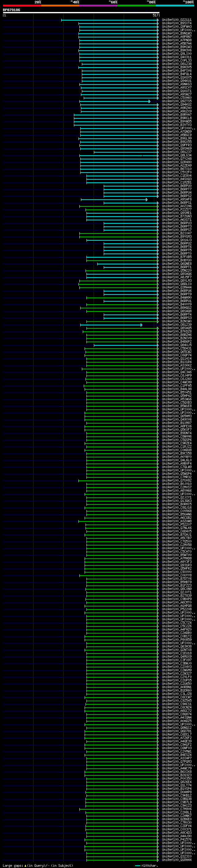Select the UniRef100_Q40311 label
The height and width of the screenshot is (868, 197).
[x=176, y=57]
